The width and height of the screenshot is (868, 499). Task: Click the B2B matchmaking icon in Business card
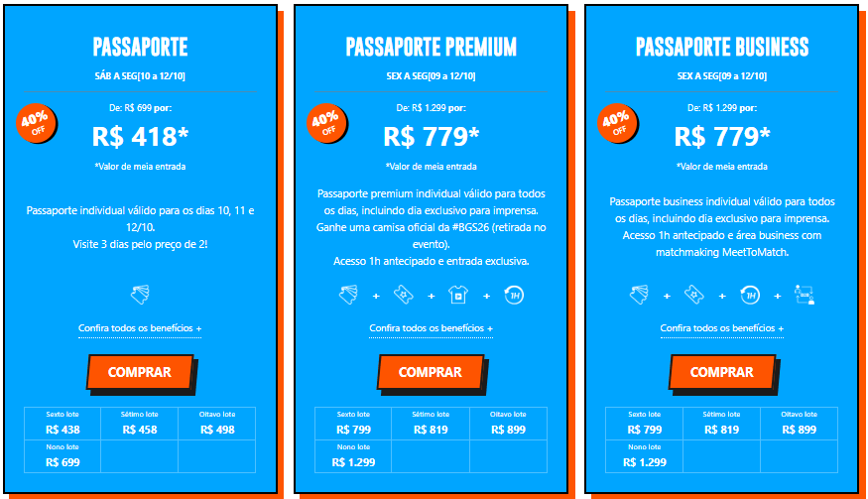pos(805,295)
